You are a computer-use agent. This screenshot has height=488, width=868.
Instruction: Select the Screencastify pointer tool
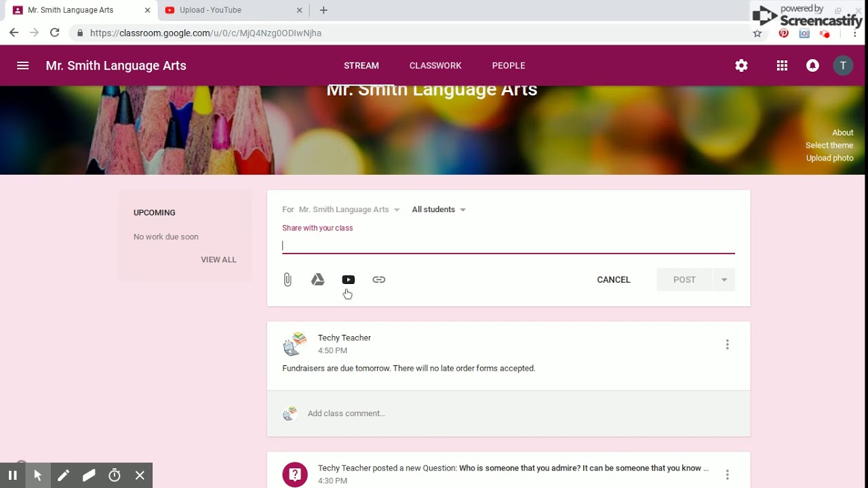pyautogui.click(x=38, y=476)
